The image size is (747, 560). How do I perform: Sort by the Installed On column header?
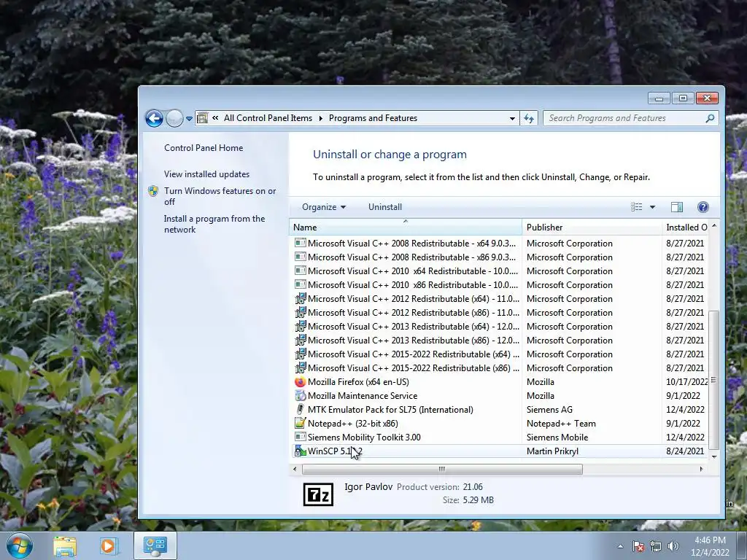coord(686,227)
